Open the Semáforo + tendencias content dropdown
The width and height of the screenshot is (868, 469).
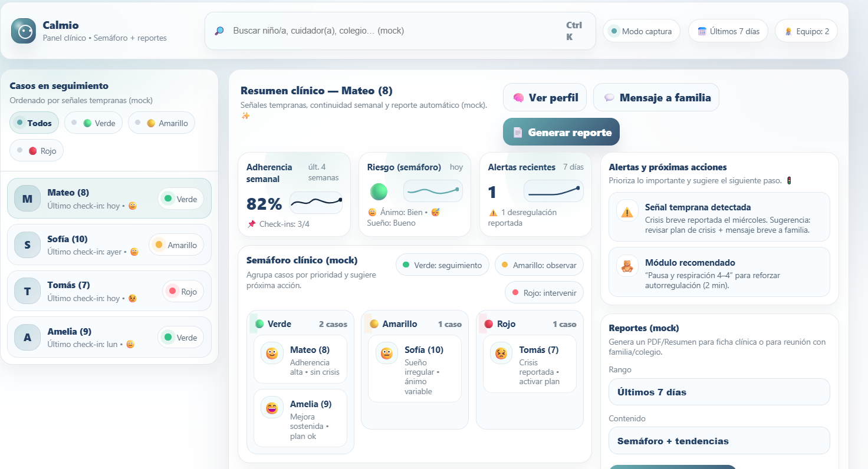click(x=719, y=440)
